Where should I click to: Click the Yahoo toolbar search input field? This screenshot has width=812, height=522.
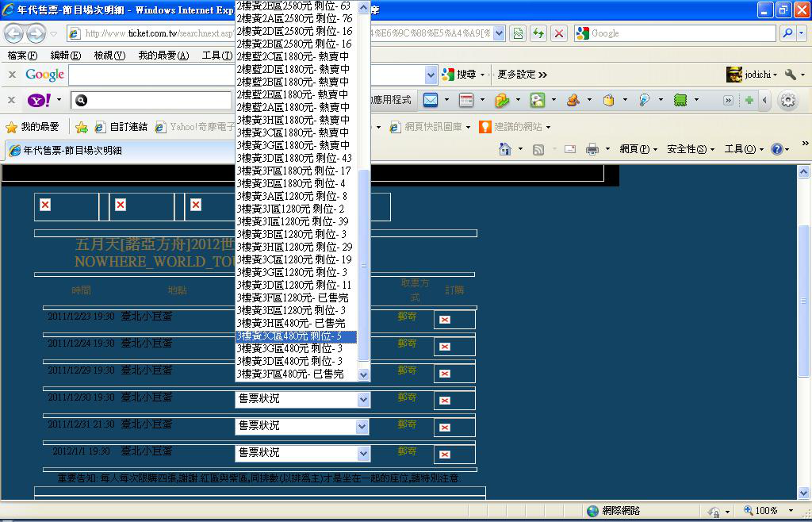151,101
